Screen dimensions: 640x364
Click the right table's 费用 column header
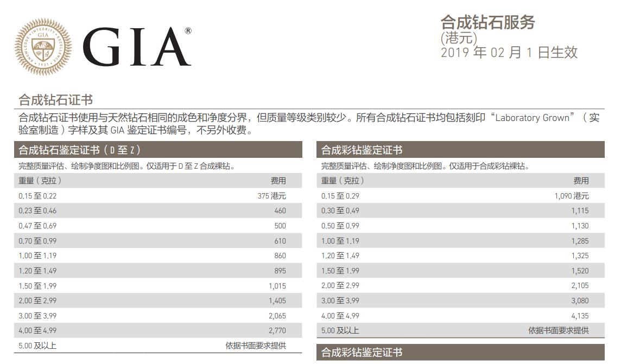pos(581,180)
